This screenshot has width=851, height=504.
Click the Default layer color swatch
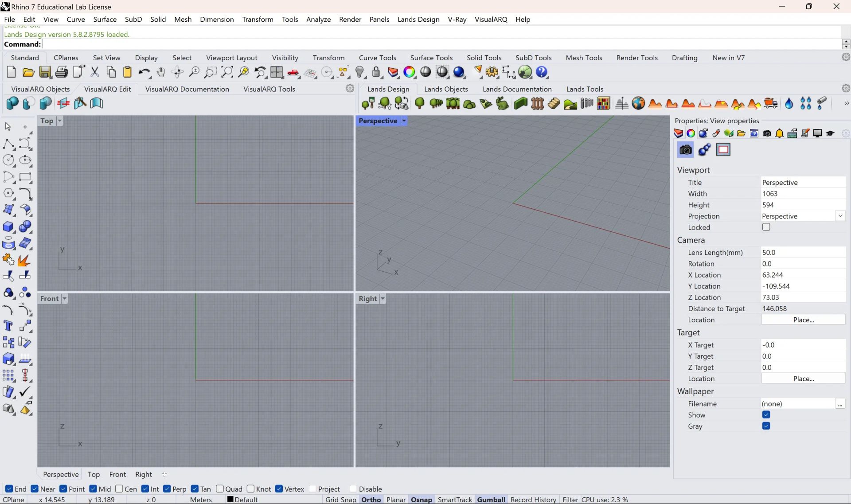click(230, 499)
